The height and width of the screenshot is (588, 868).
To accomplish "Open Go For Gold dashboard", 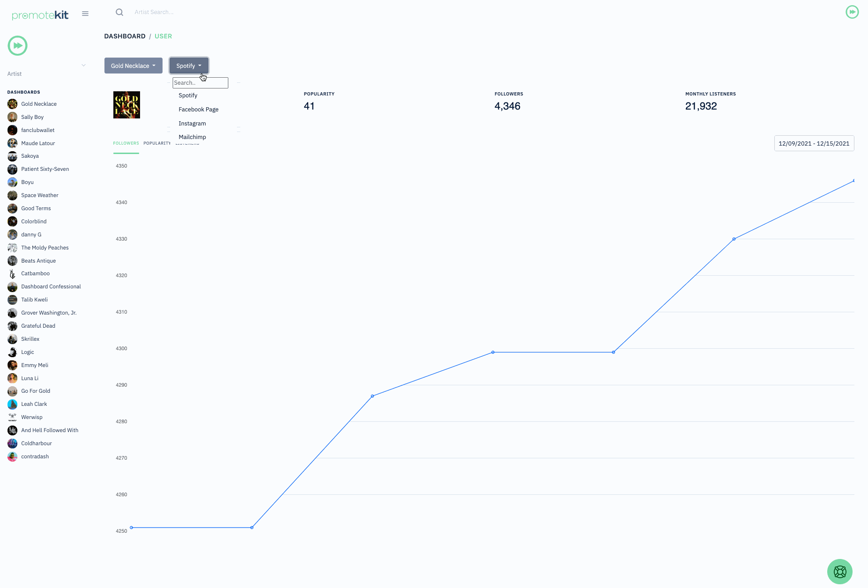I will pyautogui.click(x=36, y=391).
